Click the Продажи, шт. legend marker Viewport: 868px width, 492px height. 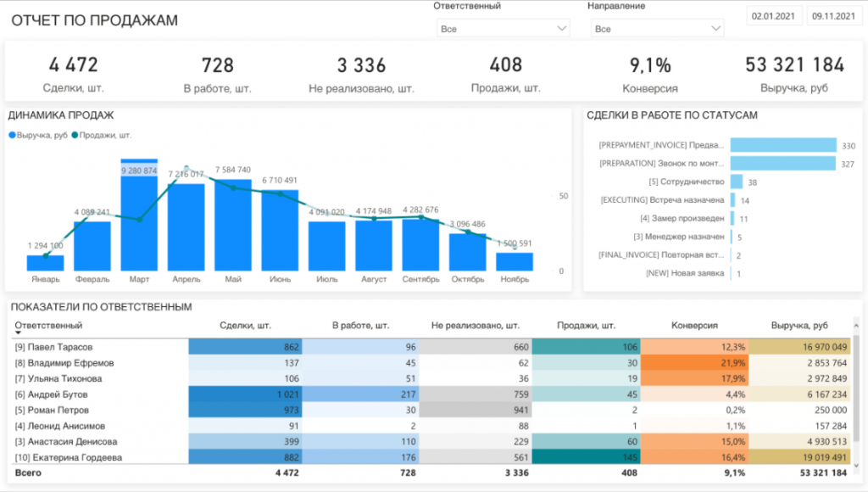[x=75, y=135]
